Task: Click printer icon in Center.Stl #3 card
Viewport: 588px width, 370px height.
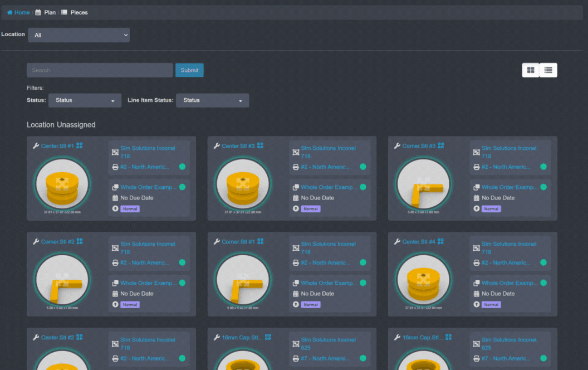Action: click(296, 167)
